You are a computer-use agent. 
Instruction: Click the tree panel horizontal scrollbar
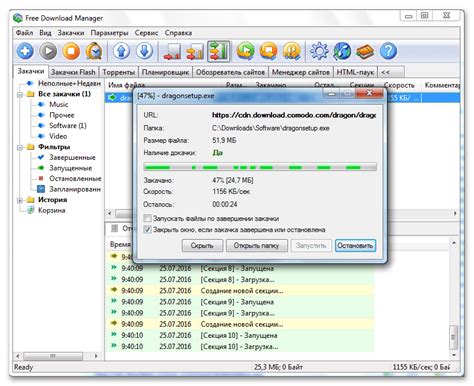57,356
